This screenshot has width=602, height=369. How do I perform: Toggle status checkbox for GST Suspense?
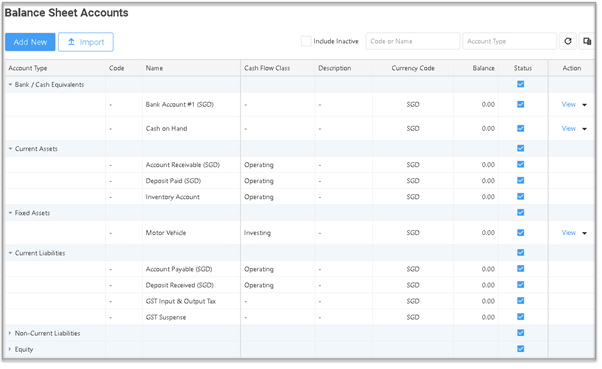click(x=521, y=317)
